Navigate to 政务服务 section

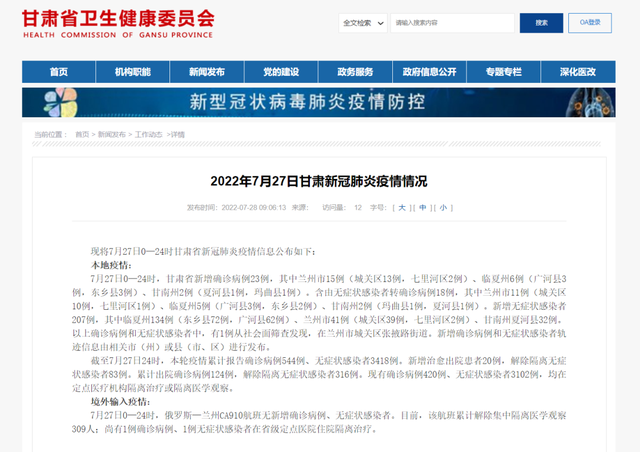click(x=355, y=72)
